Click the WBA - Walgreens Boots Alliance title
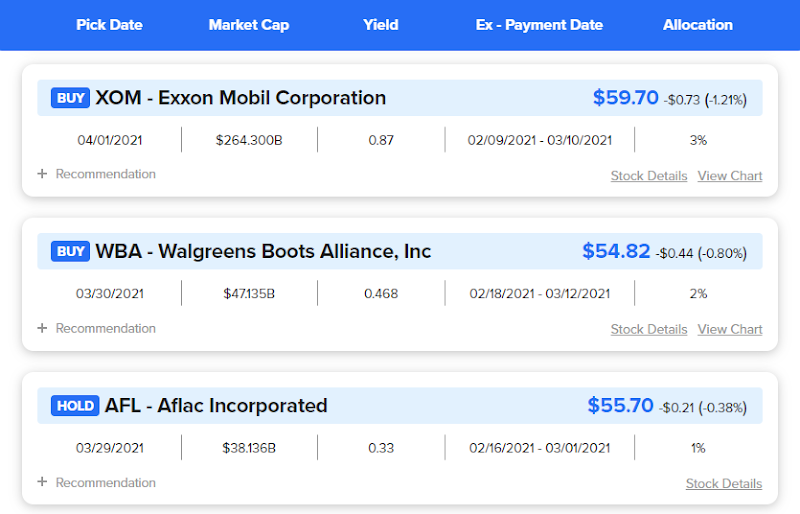The width and height of the screenshot is (800, 514). point(263,251)
